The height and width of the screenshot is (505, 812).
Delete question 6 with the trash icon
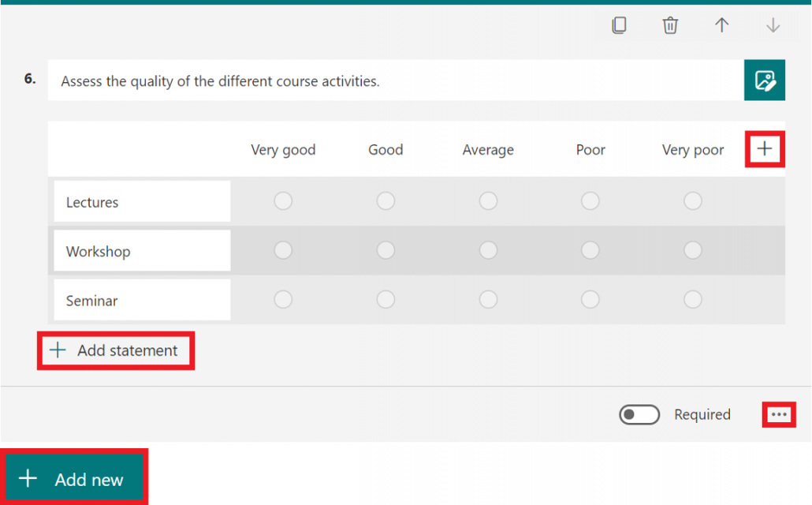(670, 24)
